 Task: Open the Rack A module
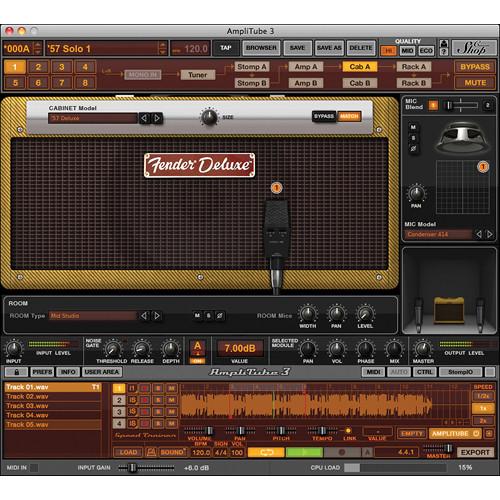(414, 67)
